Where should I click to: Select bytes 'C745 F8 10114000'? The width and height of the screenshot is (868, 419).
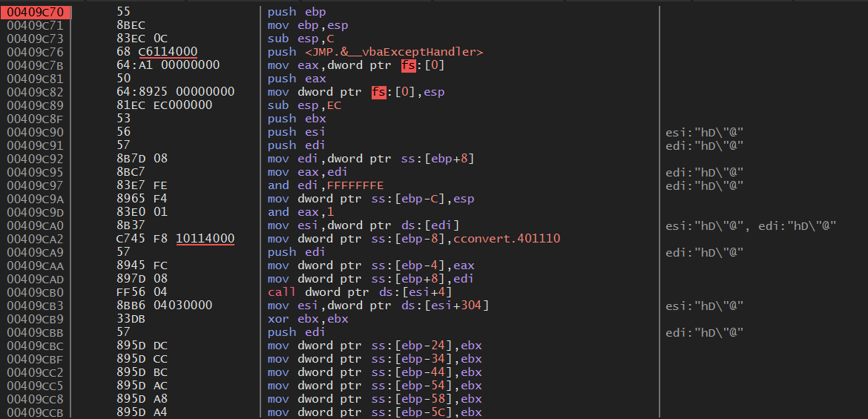(x=176, y=239)
